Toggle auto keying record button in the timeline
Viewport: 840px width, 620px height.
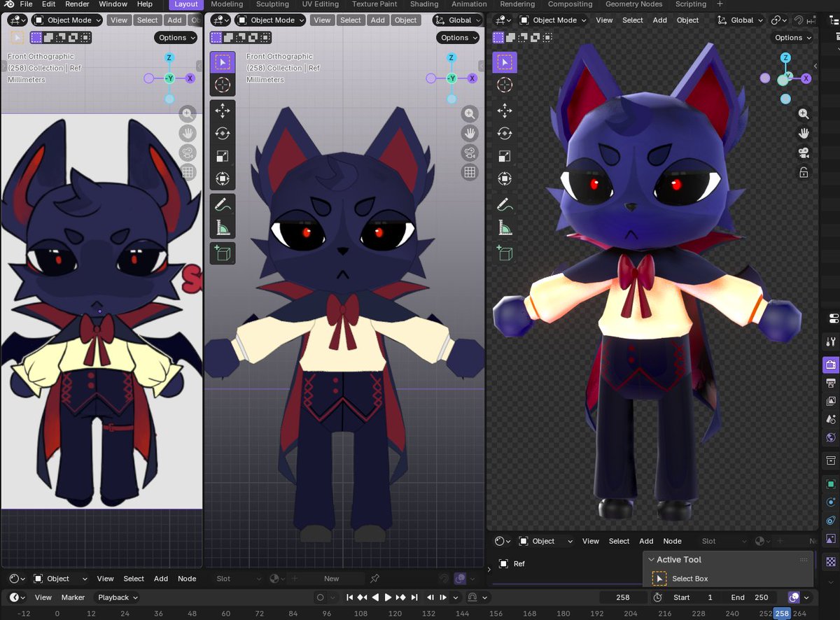tap(321, 598)
